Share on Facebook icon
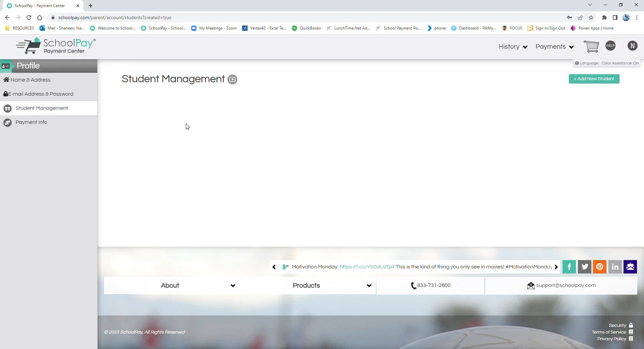Screen dimensions: 644x349 point(569,267)
